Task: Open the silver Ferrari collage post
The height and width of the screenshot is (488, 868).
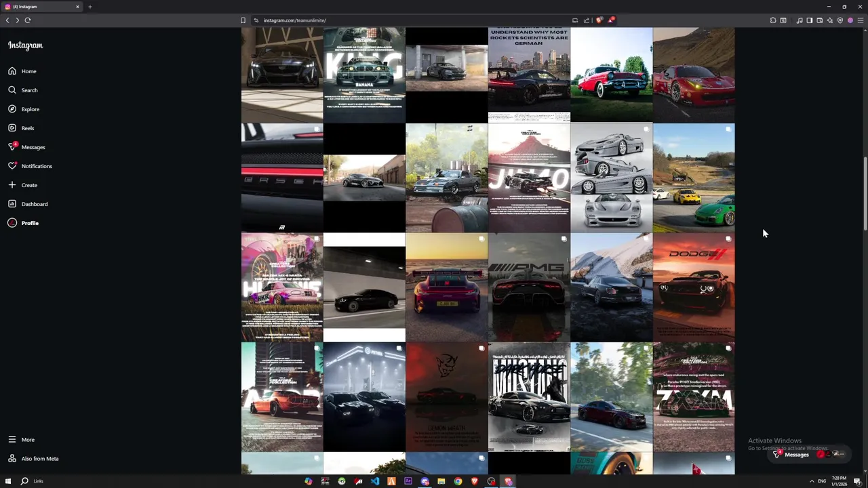Action: tap(611, 178)
